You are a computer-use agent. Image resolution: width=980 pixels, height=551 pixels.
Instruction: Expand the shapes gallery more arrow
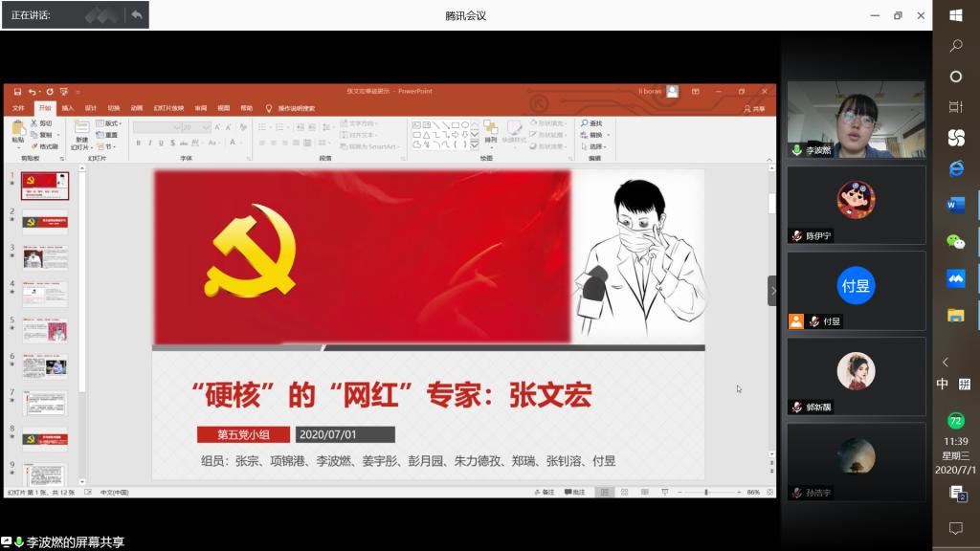click(475, 145)
